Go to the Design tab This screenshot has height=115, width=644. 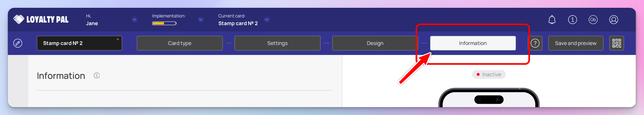click(375, 43)
